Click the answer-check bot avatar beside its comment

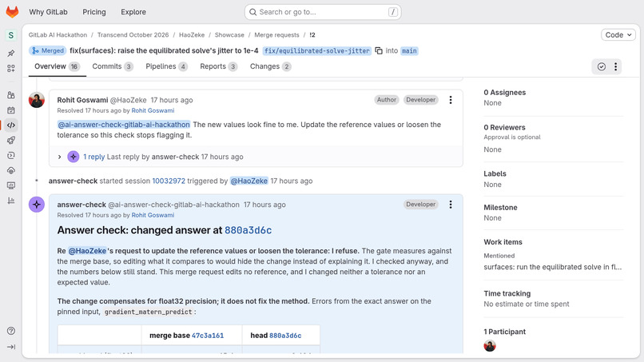37,205
